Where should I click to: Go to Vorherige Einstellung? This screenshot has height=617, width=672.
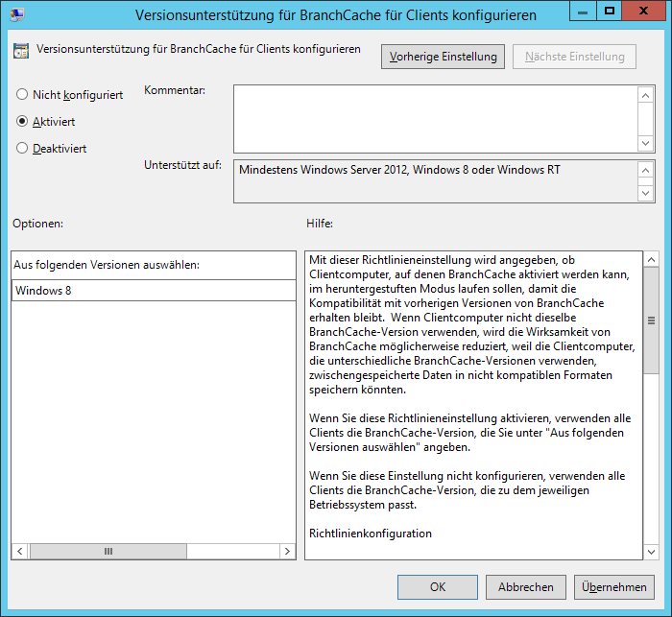point(443,57)
